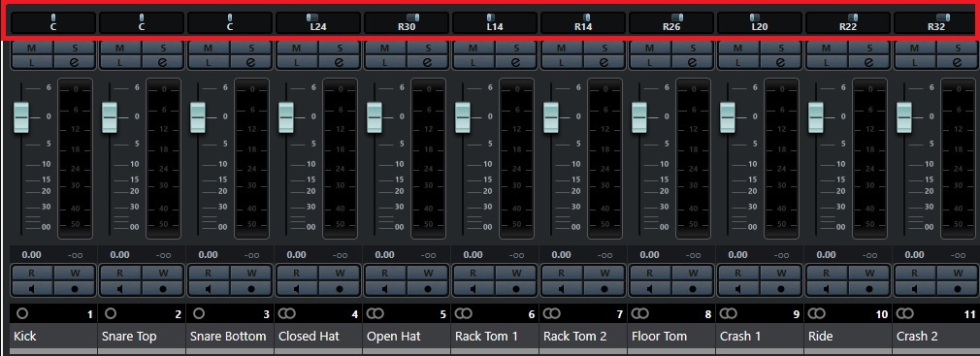Enable Write automation on Snare Top
This screenshot has height=356, width=980.
[162, 273]
